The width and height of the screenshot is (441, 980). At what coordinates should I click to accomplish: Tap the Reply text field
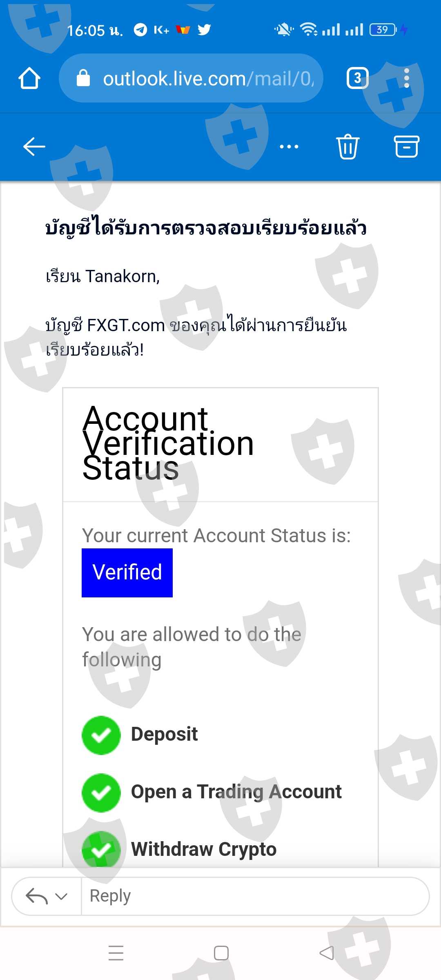click(253, 896)
